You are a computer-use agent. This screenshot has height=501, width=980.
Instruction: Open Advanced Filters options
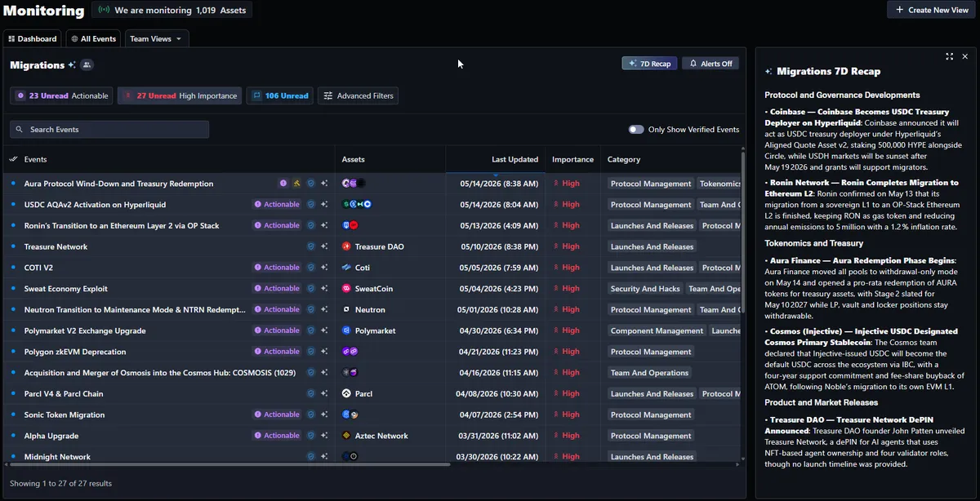[x=358, y=95]
